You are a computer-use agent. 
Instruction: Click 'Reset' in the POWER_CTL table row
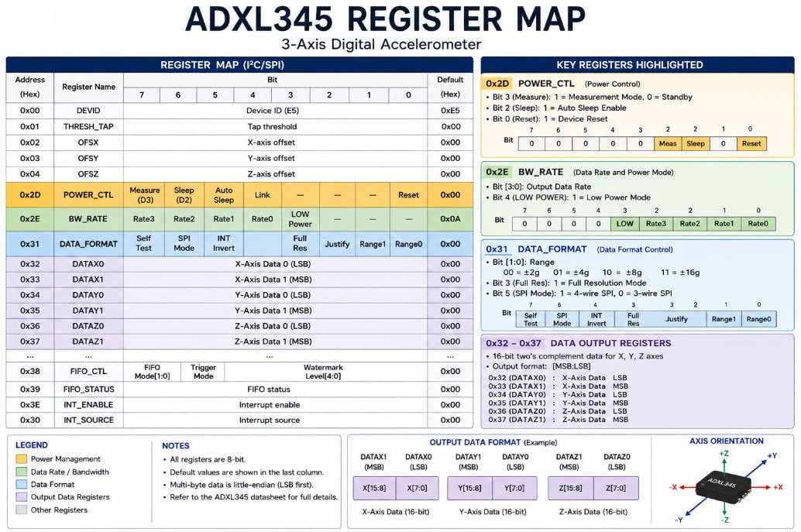pyautogui.click(x=408, y=194)
